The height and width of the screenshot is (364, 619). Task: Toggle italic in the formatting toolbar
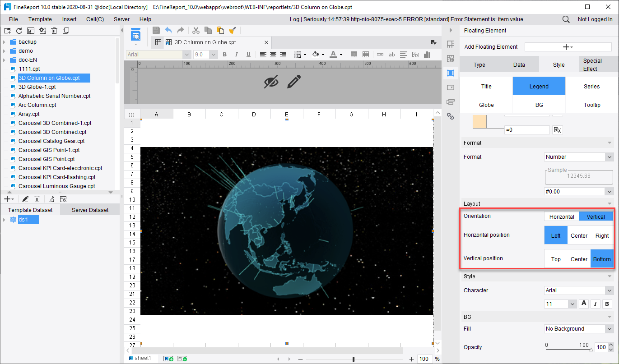tap(236, 55)
